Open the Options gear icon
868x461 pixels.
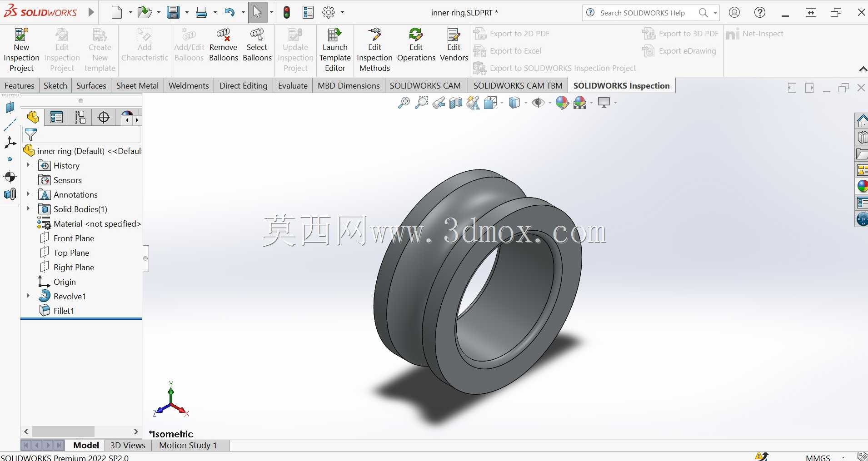pyautogui.click(x=329, y=12)
